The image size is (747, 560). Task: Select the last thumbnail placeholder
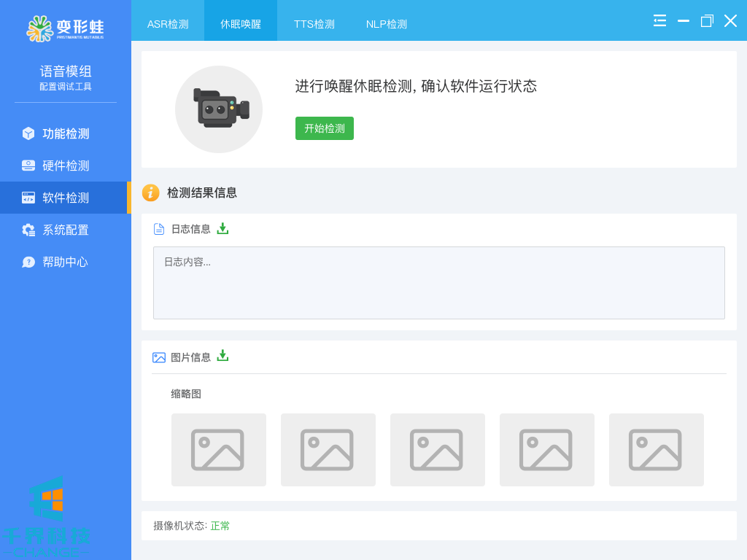657,450
